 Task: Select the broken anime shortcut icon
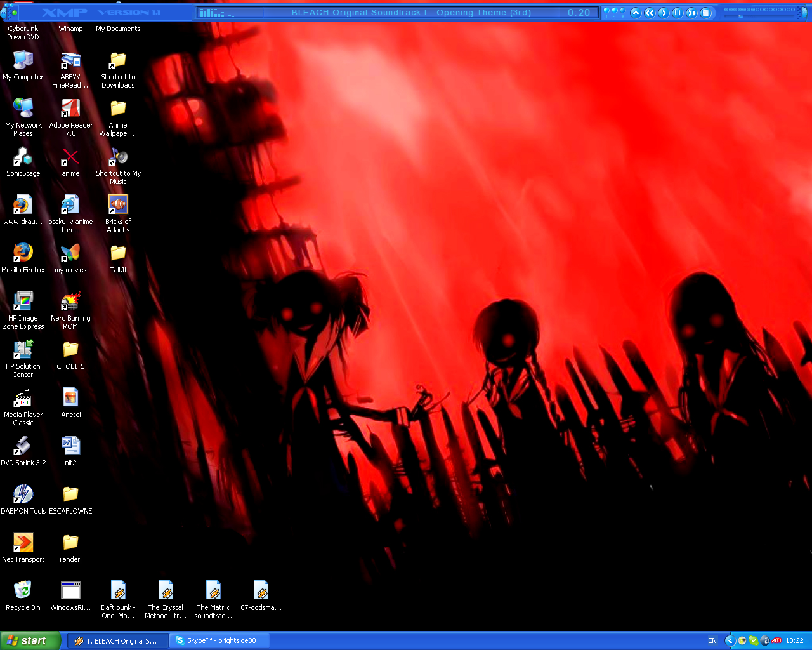tap(70, 162)
